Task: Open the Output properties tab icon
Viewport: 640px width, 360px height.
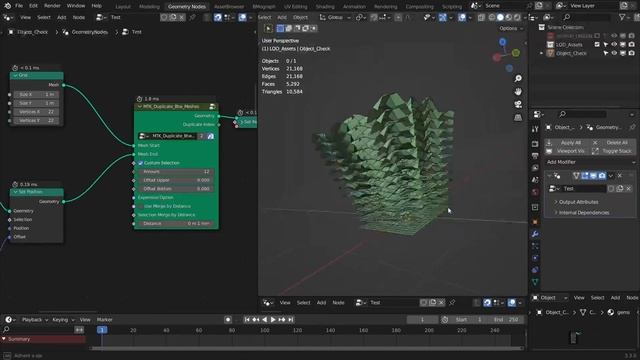Action: point(535,156)
